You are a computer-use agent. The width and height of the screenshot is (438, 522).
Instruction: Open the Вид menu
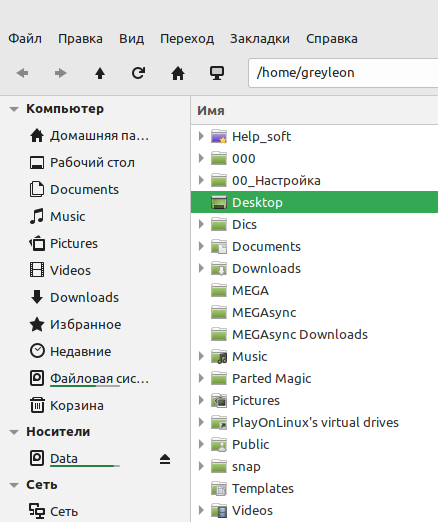[132, 39]
